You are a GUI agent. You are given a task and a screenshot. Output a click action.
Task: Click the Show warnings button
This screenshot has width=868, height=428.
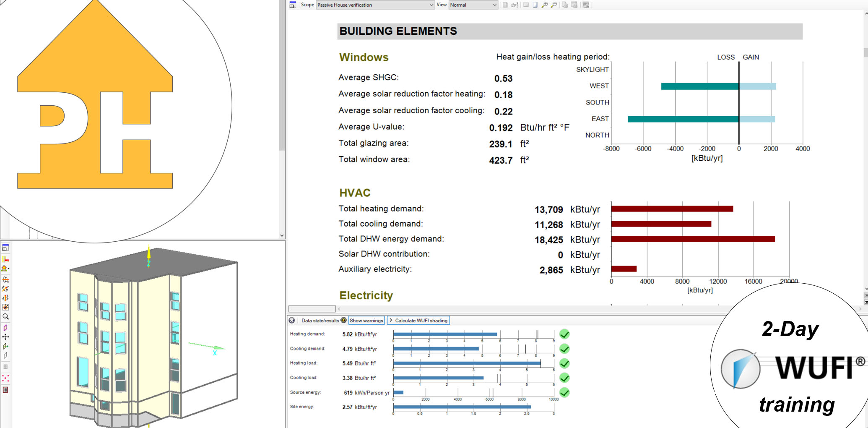click(x=366, y=321)
